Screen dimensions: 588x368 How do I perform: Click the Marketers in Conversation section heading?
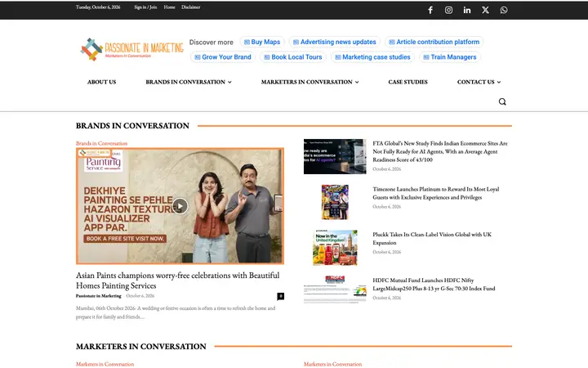coord(141,347)
